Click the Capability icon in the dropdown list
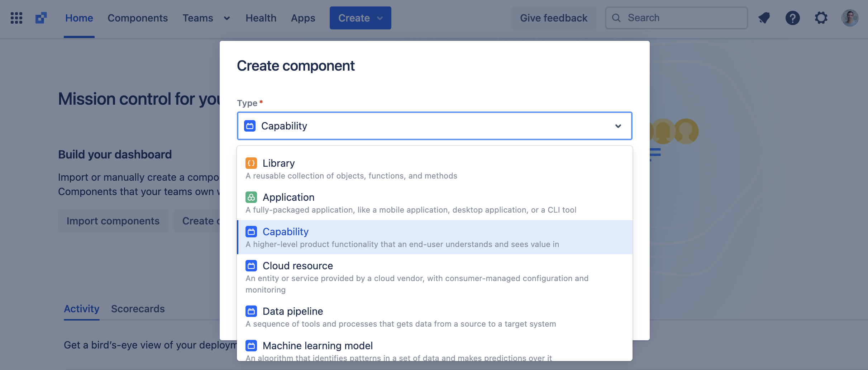 [251, 232]
